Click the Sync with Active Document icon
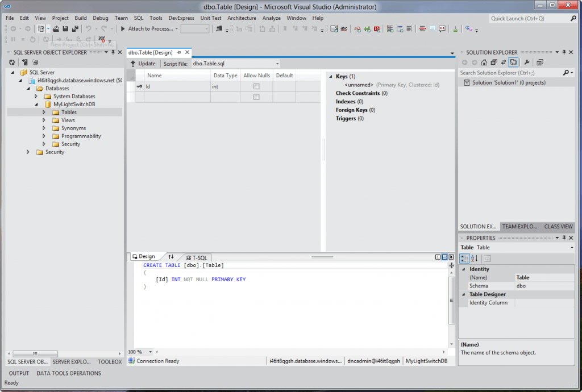Image resolution: width=582 pixels, height=392 pixels. pos(504,62)
